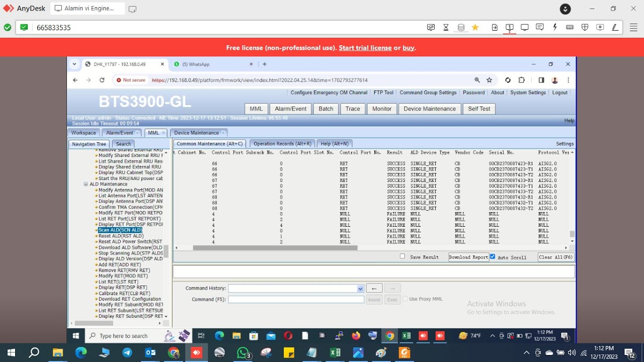644x362 pixels.
Task: Click Monitor top toolbar button
Action: 382,109
